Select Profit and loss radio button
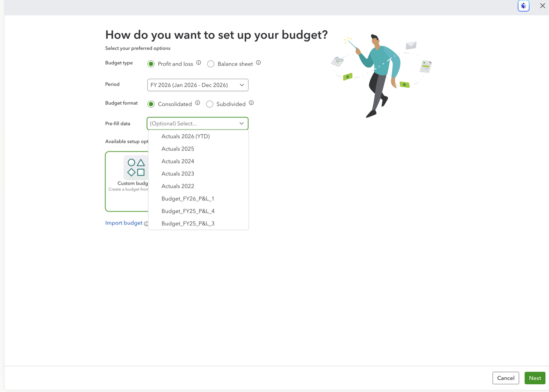This screenshot has height=392, width=549. point(151,64)
